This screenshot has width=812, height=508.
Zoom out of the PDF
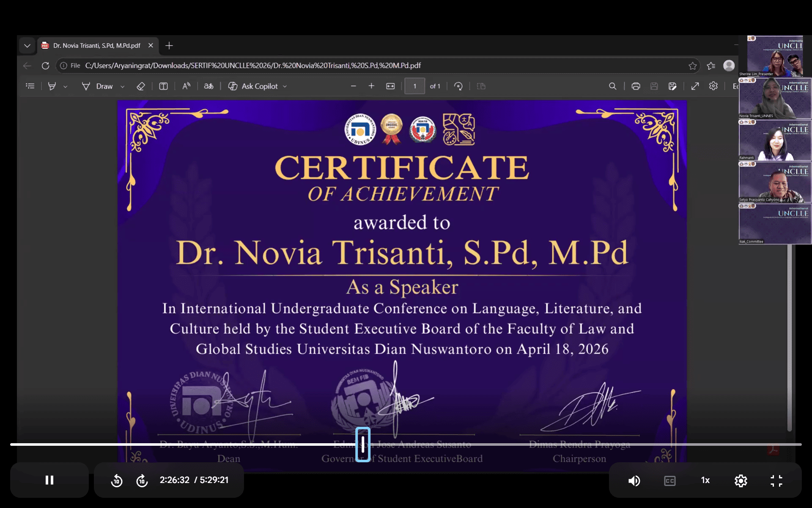[353, 86]
